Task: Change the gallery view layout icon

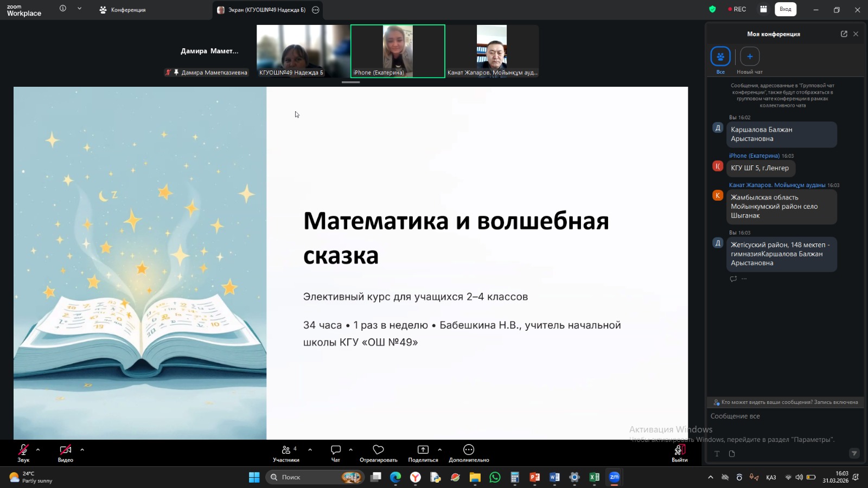Action: [x=763, y=9]
